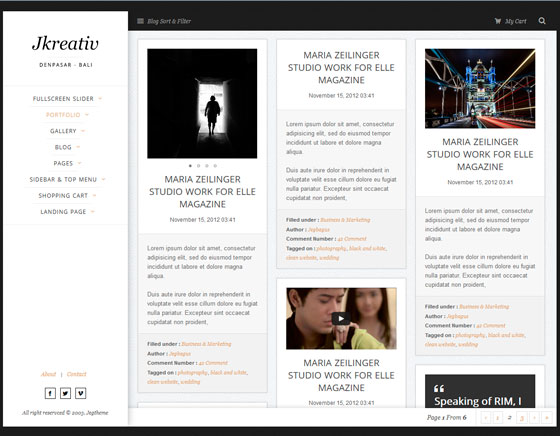Click Jegbagus author in text-only card
Image resolution: width=560 pixels, height=436 pixels.
point(319,230)
